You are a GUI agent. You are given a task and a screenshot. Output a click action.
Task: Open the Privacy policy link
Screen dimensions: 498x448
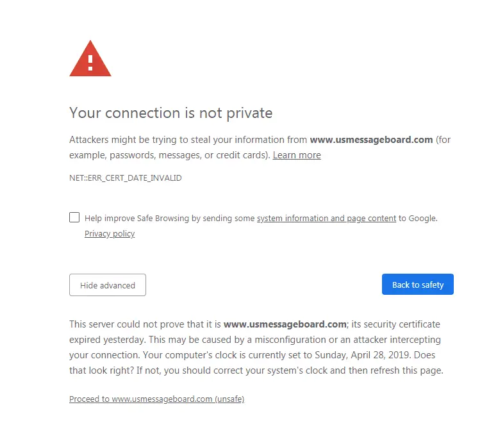(110, 234)
